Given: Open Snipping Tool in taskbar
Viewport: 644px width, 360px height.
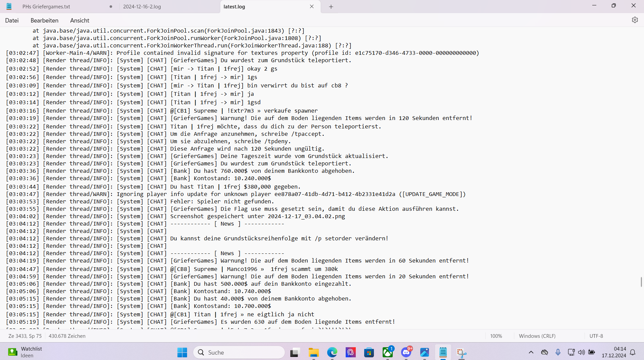Looking at the screenshot, I should click(x=462, y=352).
